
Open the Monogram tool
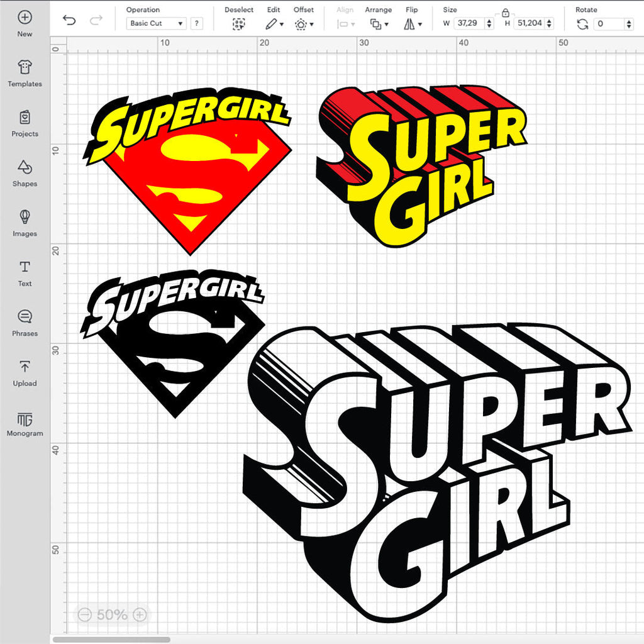click(x=25, y=423)
